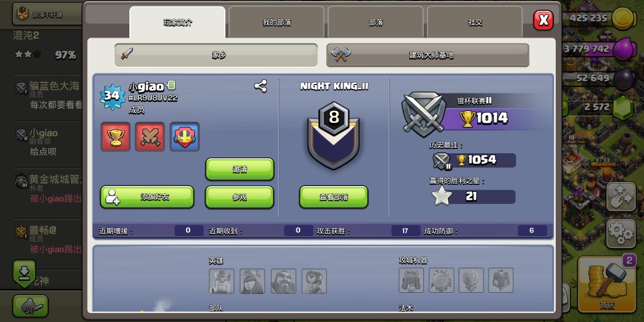Viewport: 644px width, 322px height.
Task: Tap the Archer Queen hero icon
Action: (x=252, y=281)
